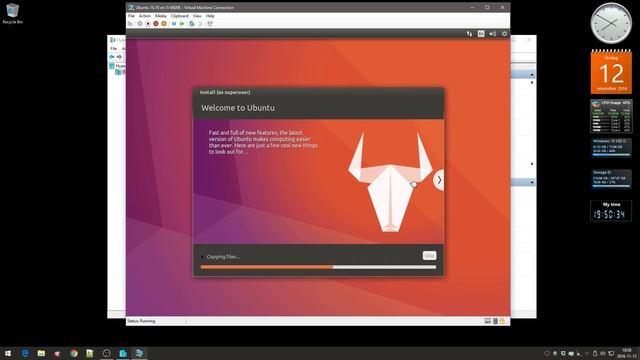The width and height of the screenshot is (640, 360).
Task: Open Microsoft Edge from taskbar
Action: pos(25,353)
